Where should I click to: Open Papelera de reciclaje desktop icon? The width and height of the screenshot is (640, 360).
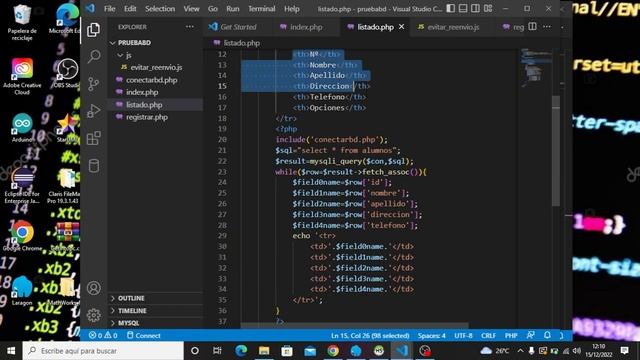click(22, 22)
